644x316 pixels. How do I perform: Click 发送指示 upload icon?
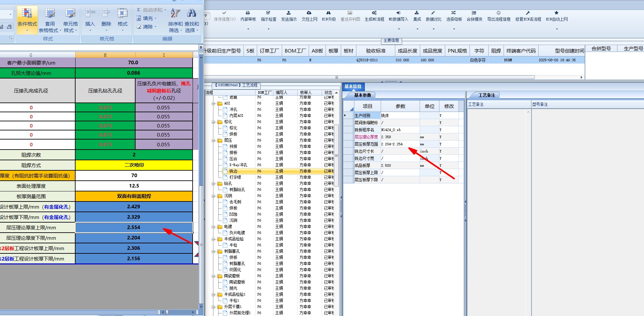pos(289,13)
